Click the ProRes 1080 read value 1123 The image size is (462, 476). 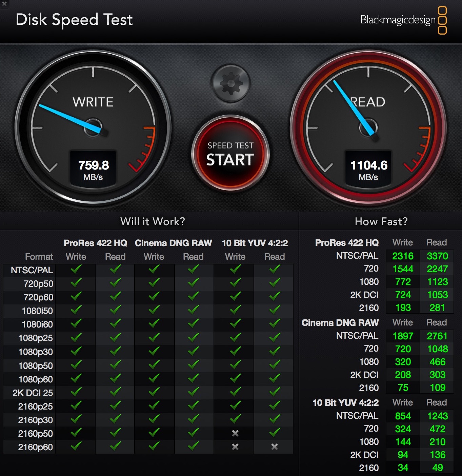pos(437,282)
